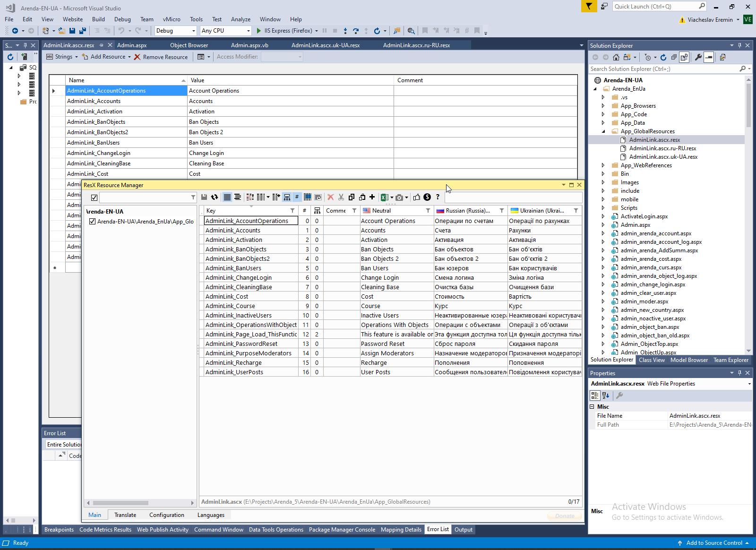This screenshot has width=756, height=550.
Task: Click the Remove Resource button
Action: coord(161,57)
